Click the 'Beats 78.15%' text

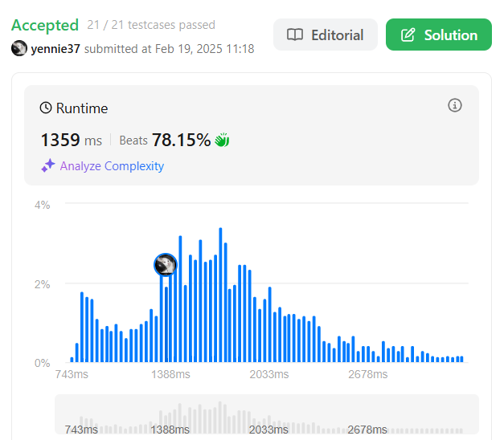(165, 140)
